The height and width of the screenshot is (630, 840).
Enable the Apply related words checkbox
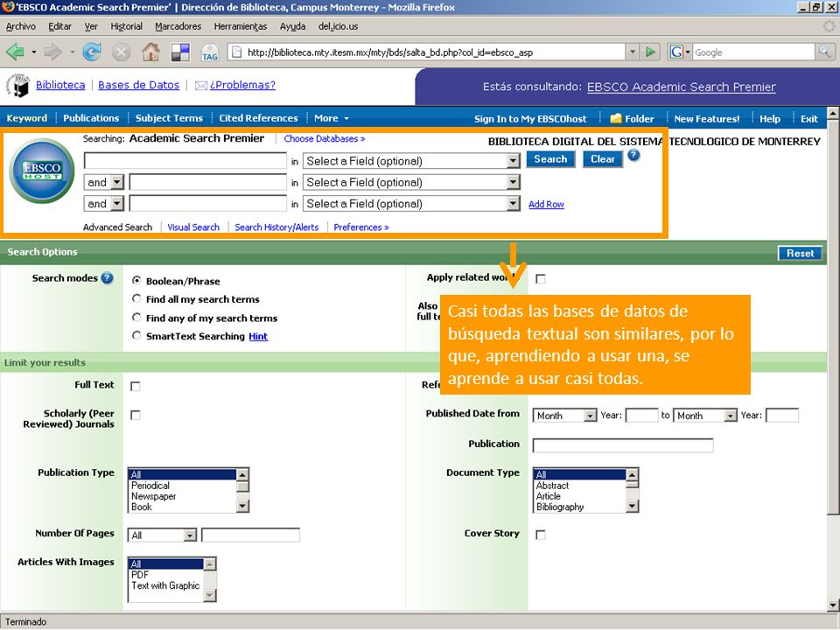tap(541, 279)
